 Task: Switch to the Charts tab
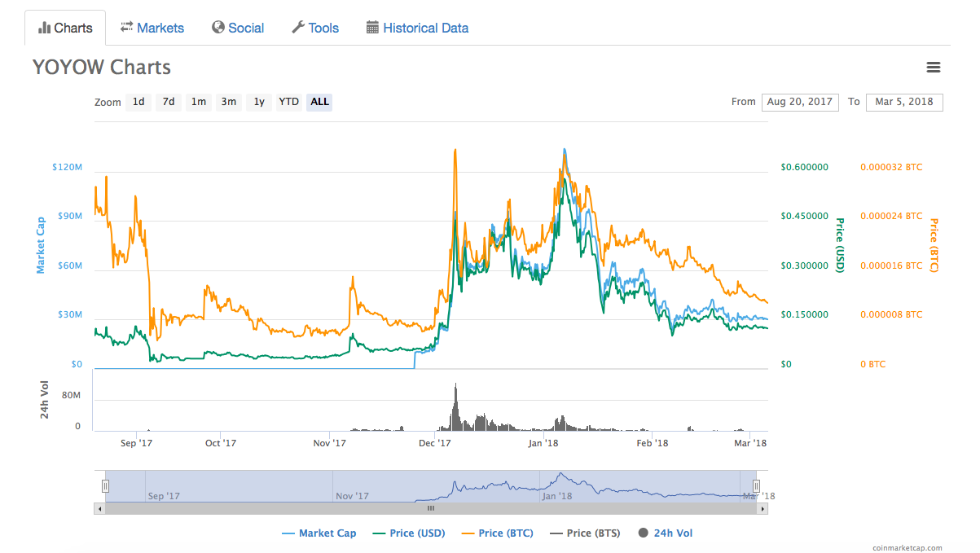tap(65, 28)
